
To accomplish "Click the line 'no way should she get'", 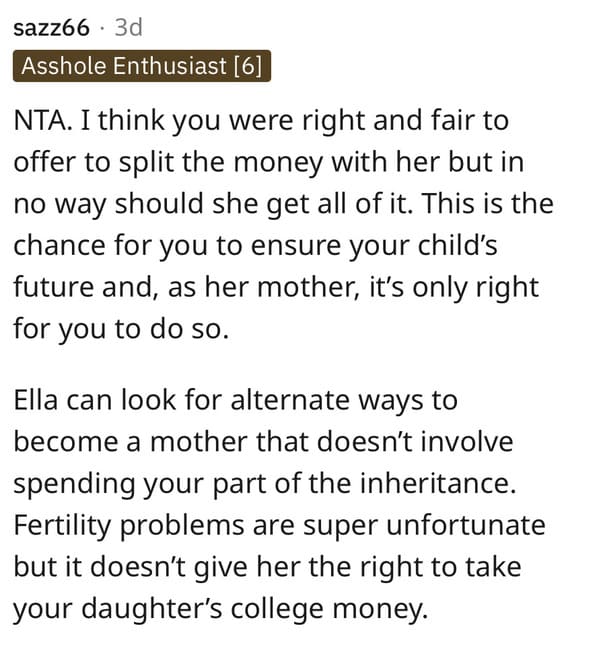I will (283, 204).
